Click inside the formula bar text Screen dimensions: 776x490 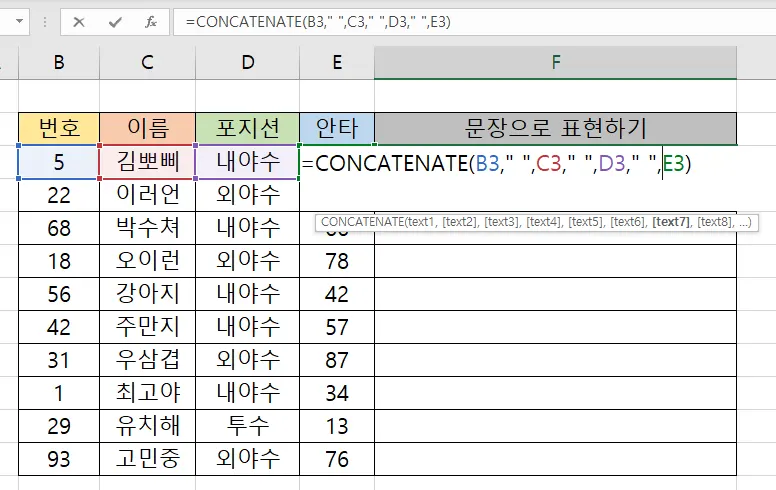(x=318, y=22)
